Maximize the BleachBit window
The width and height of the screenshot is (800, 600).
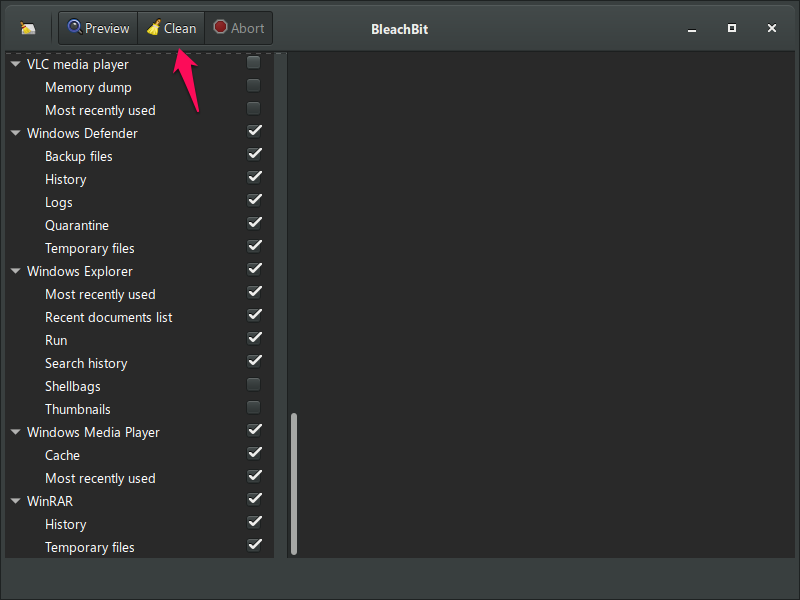tap(732, 28)
